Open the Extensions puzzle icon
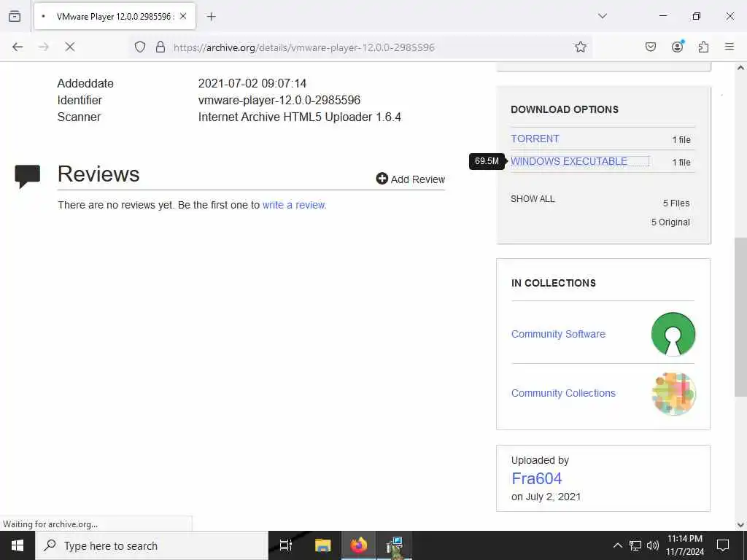The width and height of the screenshot is (747, 560). (x=703, y=47)
